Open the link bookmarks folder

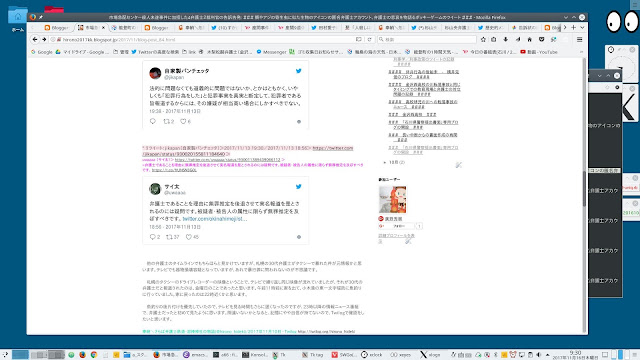tap(189, 52)
